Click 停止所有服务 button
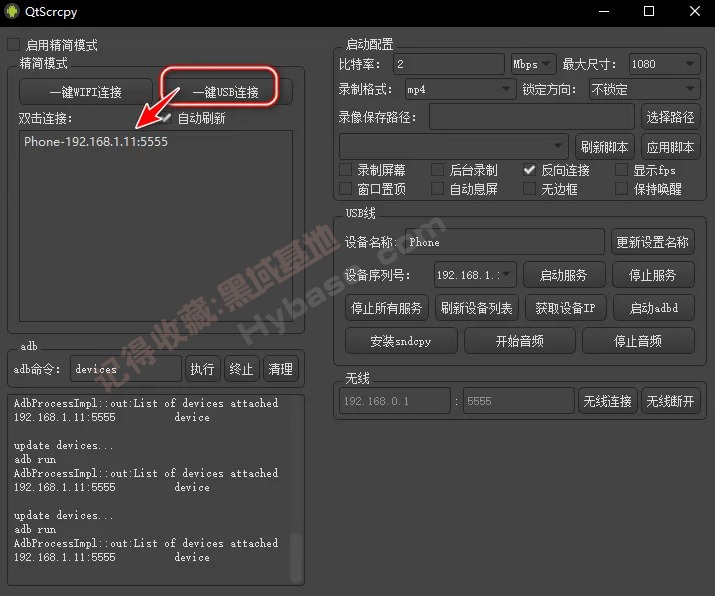715x596 pixels. (387, 308)
